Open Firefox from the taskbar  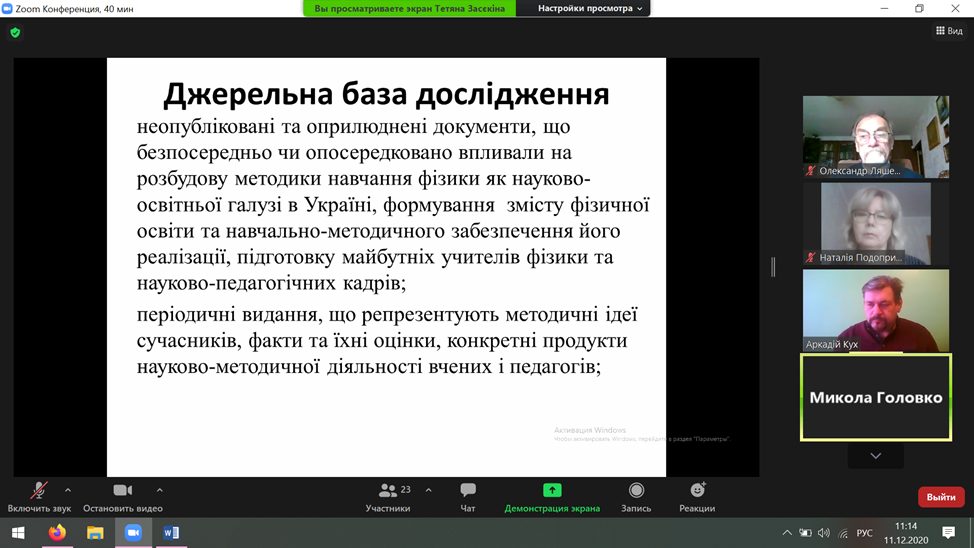pyautogui.click(x=57, y=533)
